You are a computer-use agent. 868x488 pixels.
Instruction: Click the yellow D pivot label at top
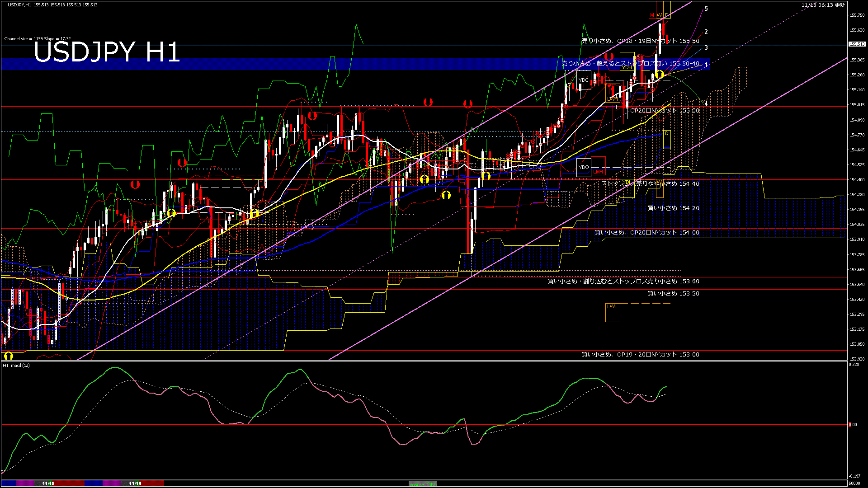667,15
